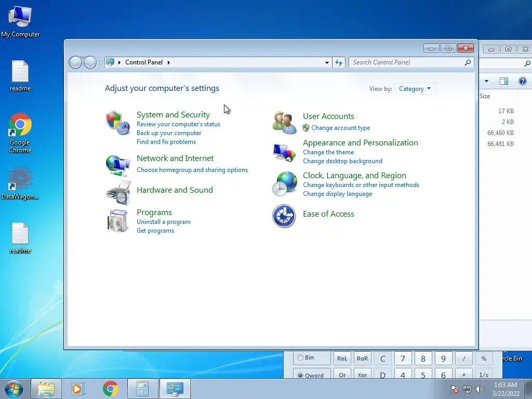Click the search magnifier in Control Panel
The width and height of the screenshot is (532, 399).
point(468,62)
